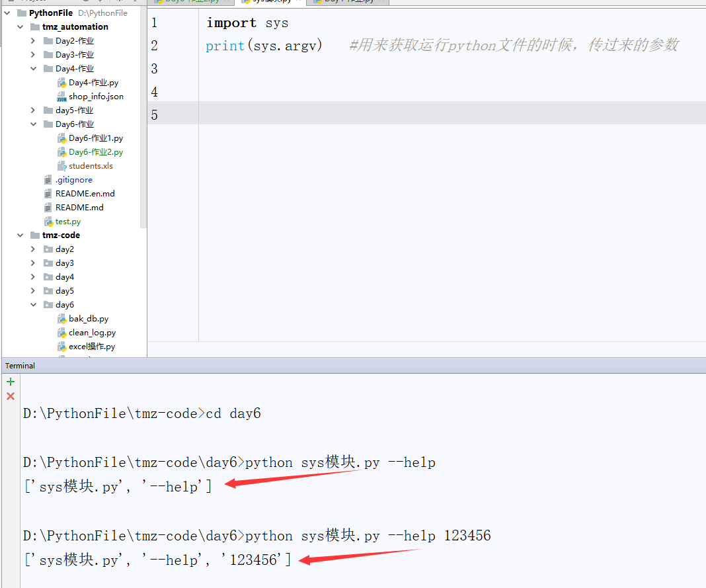This screenshot has width=706, height=588.
Task: Select README.md in project tree
Action: (79, 208)
